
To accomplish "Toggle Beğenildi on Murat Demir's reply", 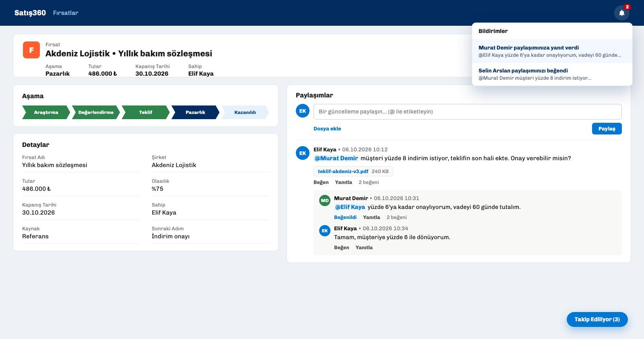I will point(345,217).
